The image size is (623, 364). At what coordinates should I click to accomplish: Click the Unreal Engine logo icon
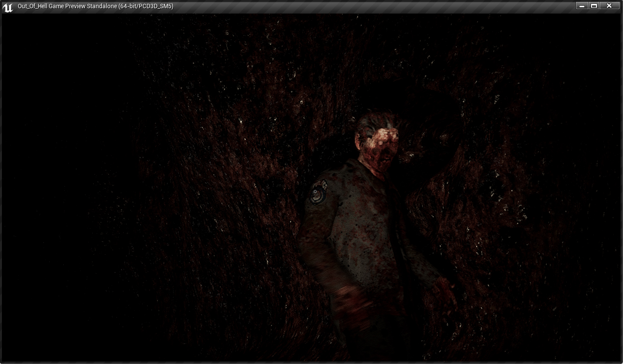[8, 7]
